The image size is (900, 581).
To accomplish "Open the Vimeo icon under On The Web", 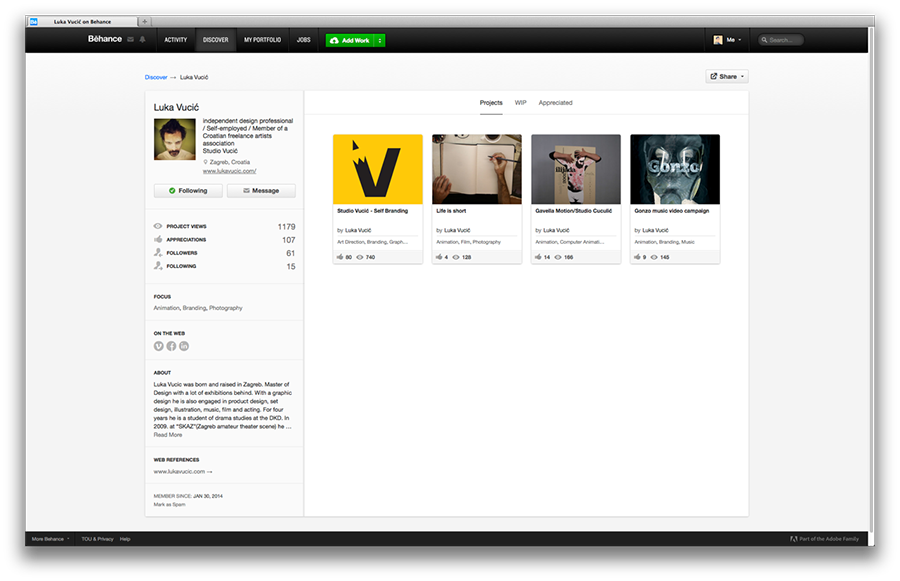I will (x=158, y=346).
